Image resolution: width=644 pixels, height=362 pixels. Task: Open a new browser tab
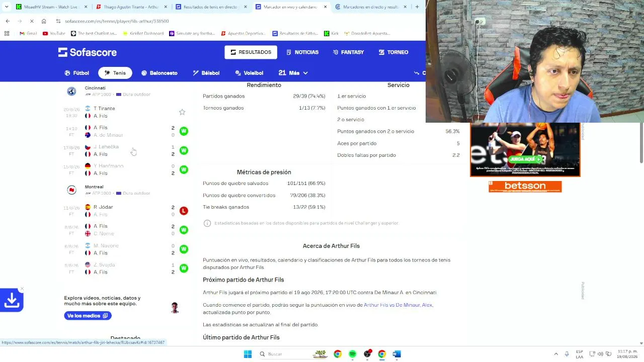[417, 7]
